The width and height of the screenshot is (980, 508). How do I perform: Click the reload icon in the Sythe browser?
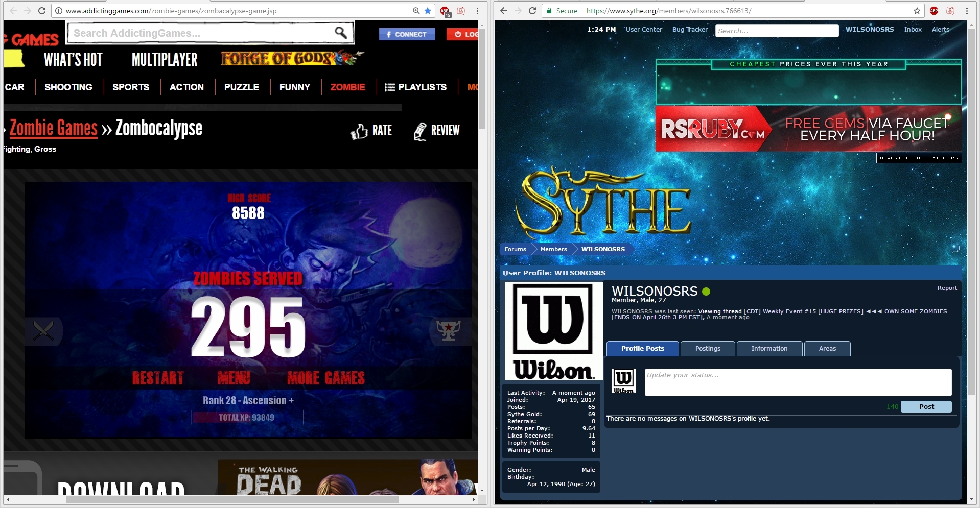(532, 11)
